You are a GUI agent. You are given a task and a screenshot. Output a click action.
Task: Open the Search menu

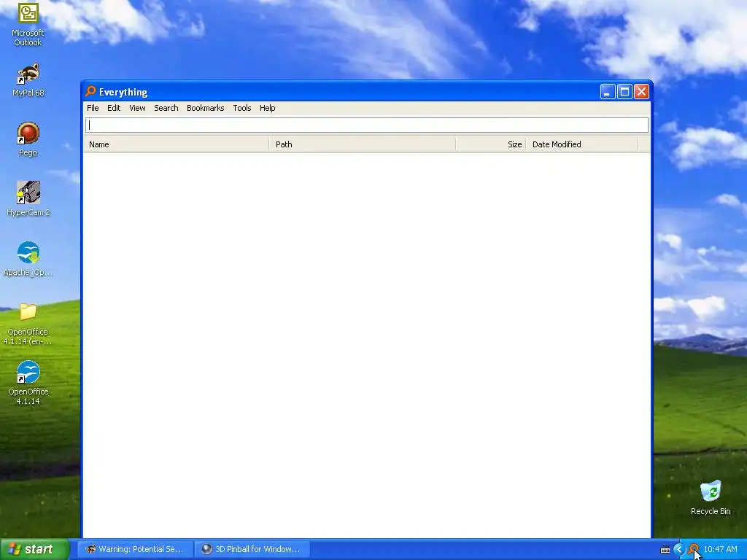pos(166,108)
